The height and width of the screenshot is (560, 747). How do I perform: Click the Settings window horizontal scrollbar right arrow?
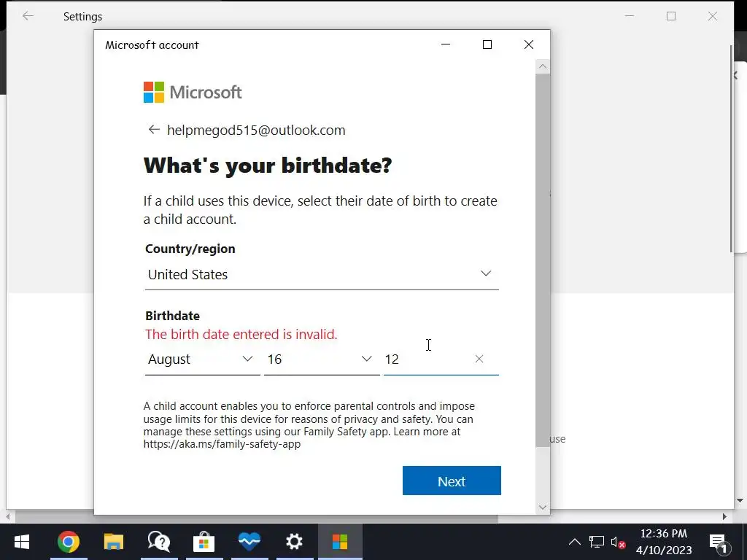coord(724,516)
